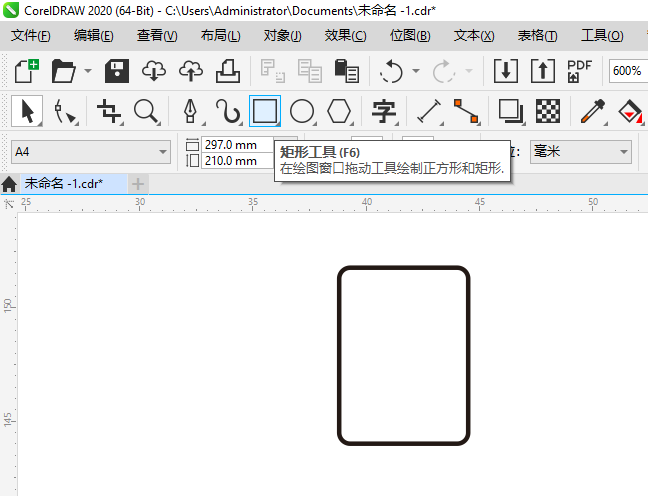
Task: Select the Text tool
Action: (x=384, y=111)
